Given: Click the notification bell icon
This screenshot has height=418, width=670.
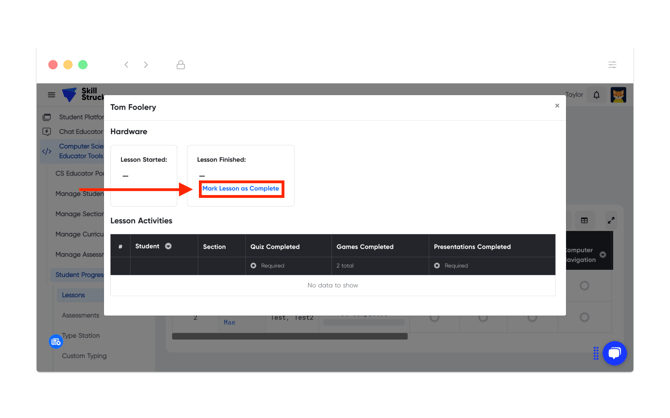Looking at the screenshot, I should [x=597, y=95].
